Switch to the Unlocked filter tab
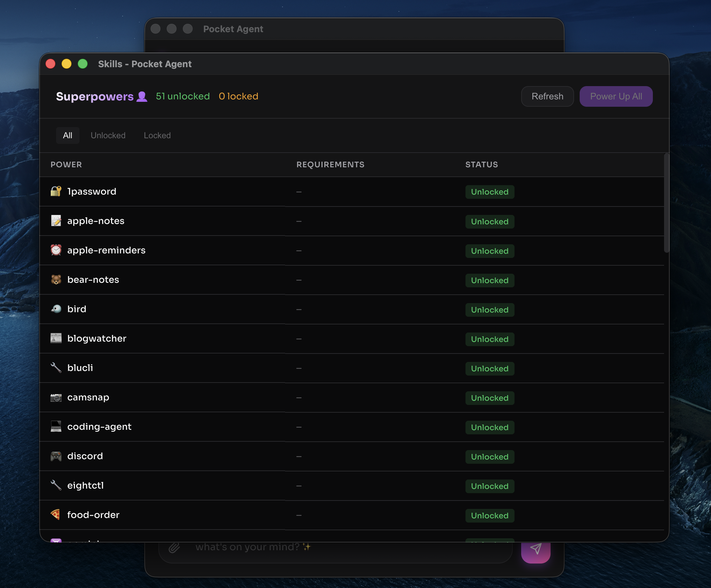Image resolution: width=711 pixels, height=588 pixels. click(x=108, y=135)
